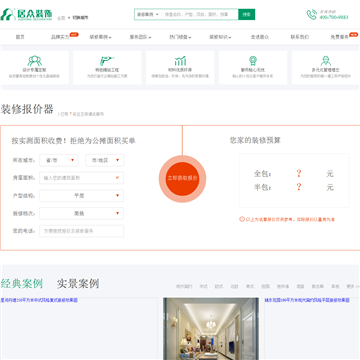Click the green search button

[x=247, y=14]
